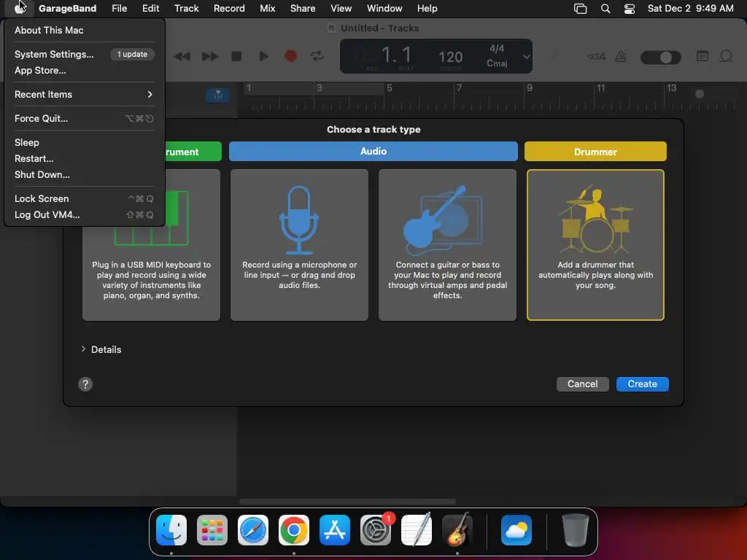
Task: Open the GarageBand application menu
Action: [67, 8]
